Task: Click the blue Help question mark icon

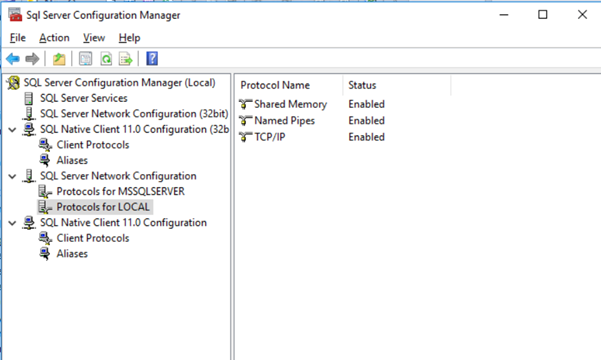Action: [152, 59]
